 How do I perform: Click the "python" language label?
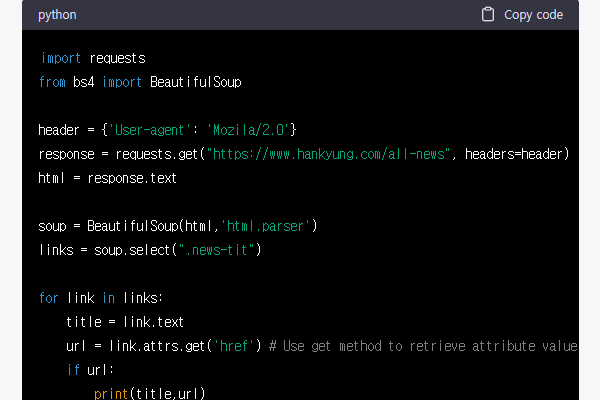tap(57, 15)
